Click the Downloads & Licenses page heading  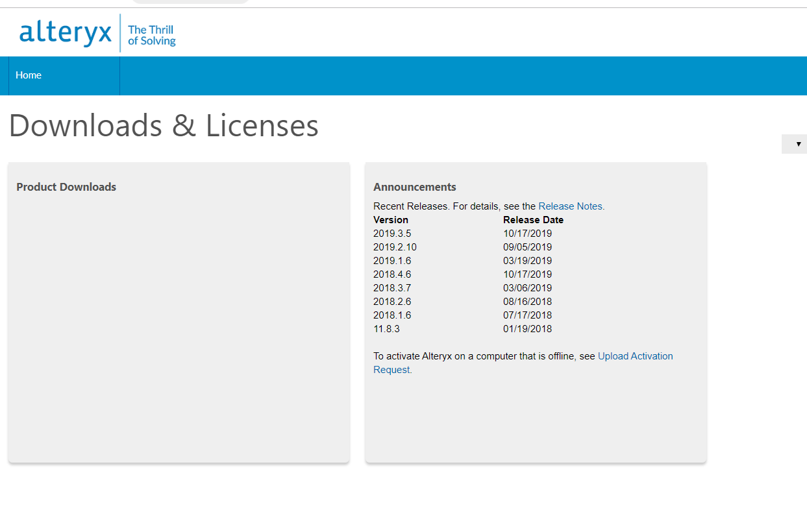click(164, 126)
